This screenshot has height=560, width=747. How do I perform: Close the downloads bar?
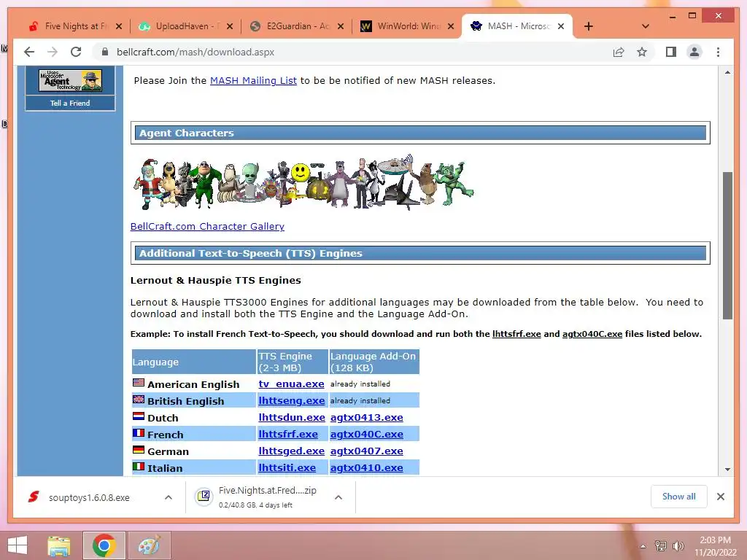tap(720, 497)
